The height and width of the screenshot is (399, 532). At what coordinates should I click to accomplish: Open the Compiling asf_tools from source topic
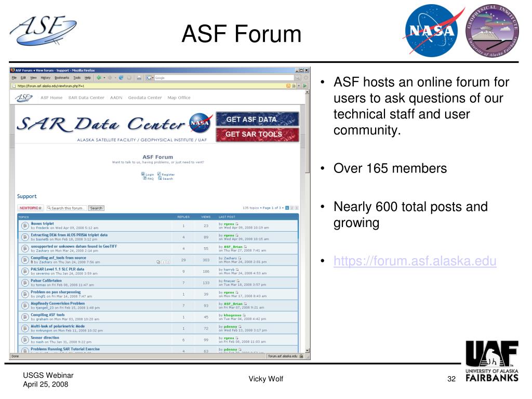(x=58, y=258)
